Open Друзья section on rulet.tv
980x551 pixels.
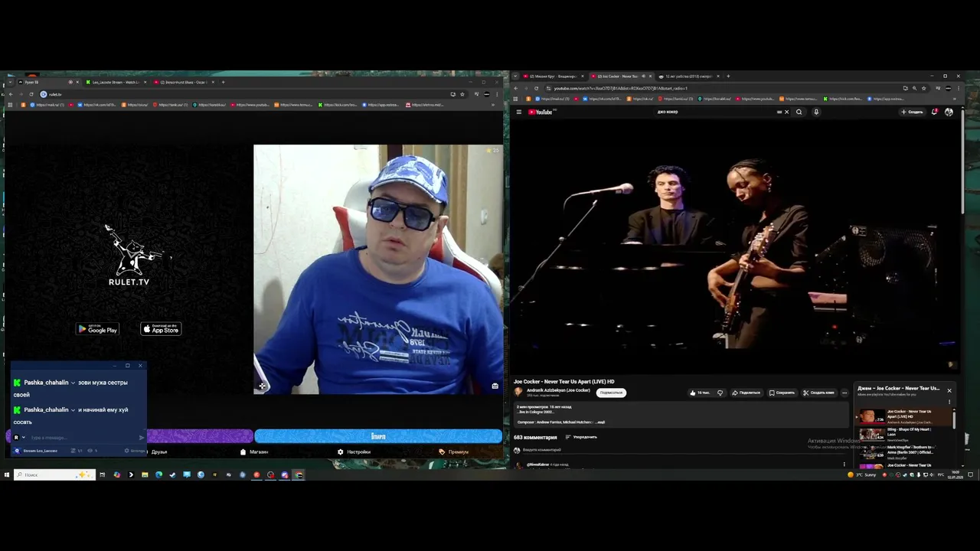click(158, 452)
